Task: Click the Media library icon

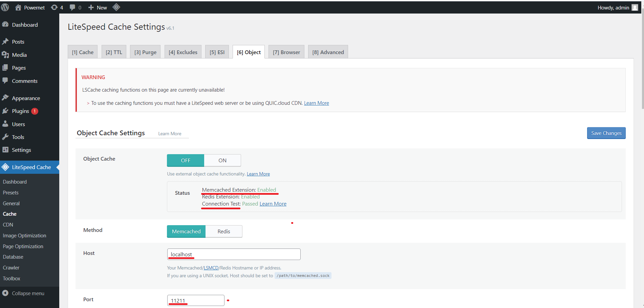Action: tap(5, 54)
